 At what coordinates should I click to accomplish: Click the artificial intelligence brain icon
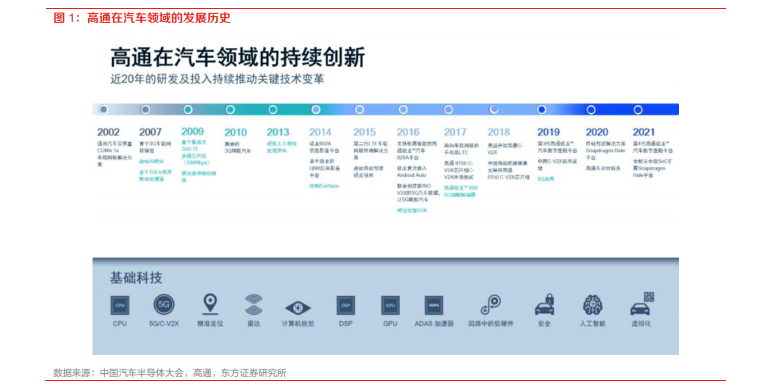[593, 305]
